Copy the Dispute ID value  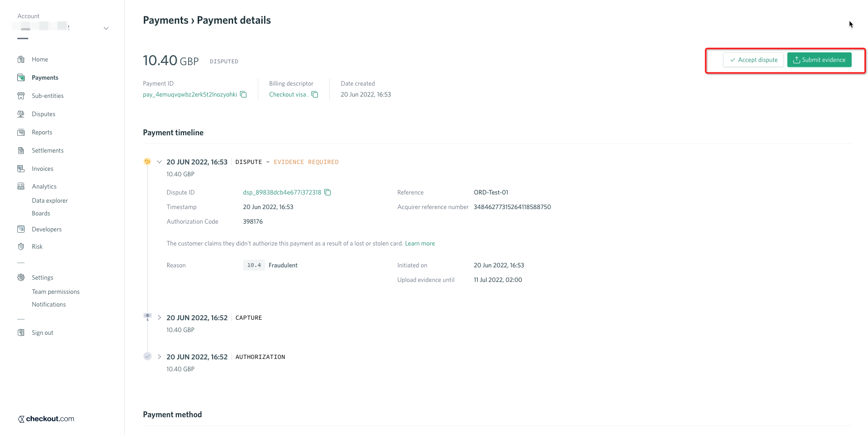[x=327, y=192]
